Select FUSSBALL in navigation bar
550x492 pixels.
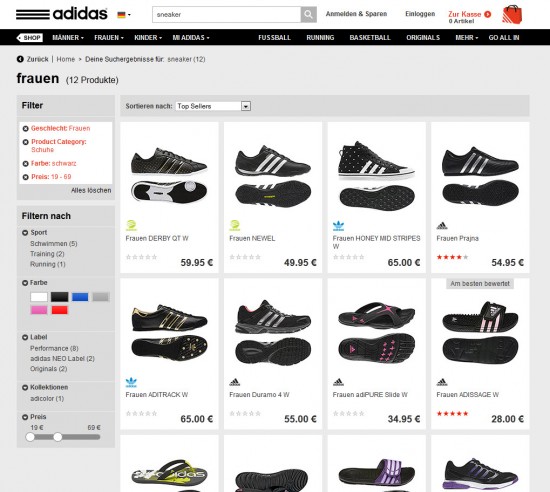(274, 38)
